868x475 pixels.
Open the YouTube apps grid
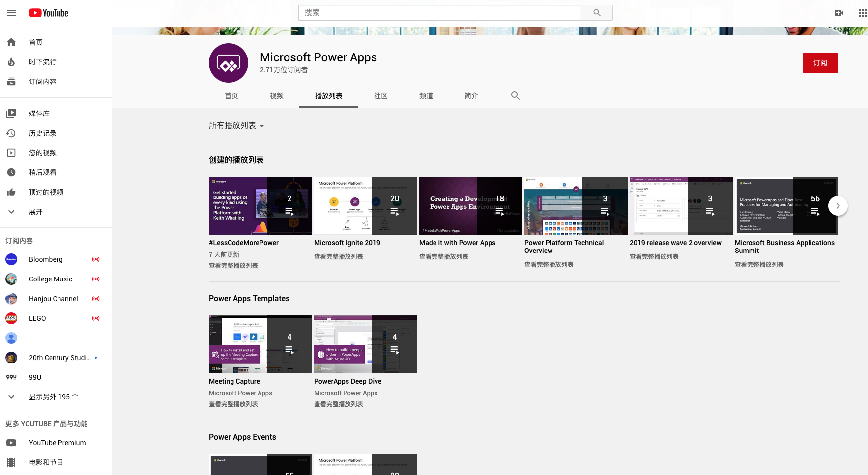[862, 13]
